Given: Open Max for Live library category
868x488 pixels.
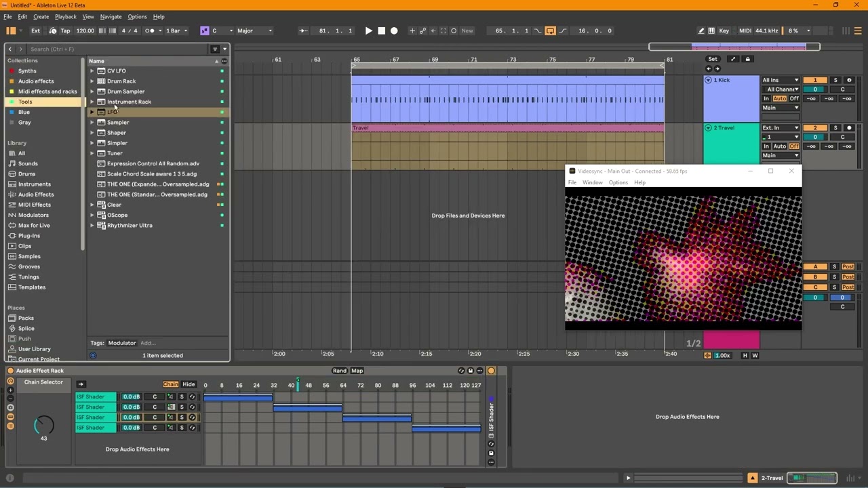Looking at the screenshot, I should (x=34, y=225).
